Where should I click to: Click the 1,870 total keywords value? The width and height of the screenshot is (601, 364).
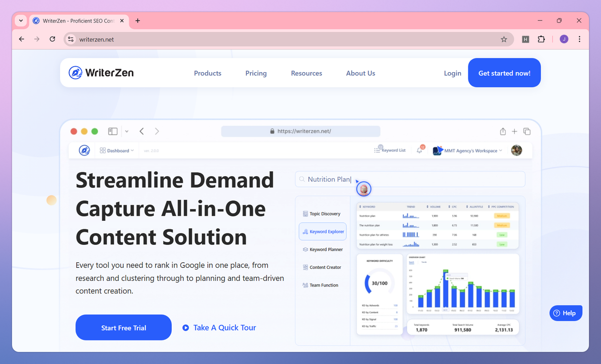click(x=421, y=330)
